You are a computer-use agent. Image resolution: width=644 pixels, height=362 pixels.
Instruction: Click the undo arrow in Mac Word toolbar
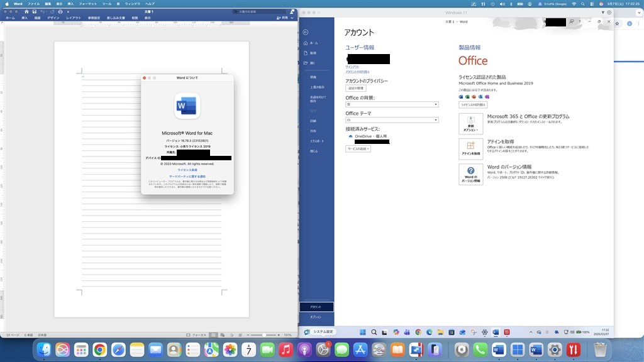click(x=42, y=11)
